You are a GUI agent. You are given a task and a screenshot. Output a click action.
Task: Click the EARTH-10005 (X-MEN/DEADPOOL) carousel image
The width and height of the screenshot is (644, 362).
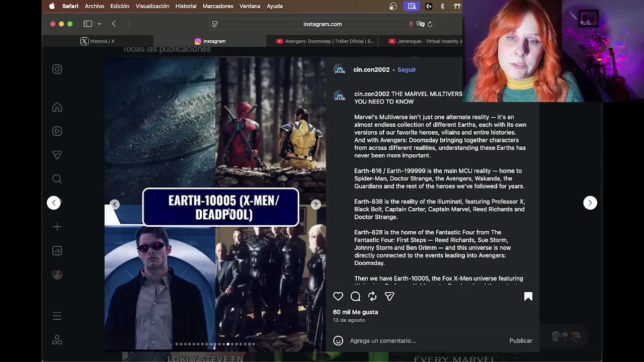[215, 204]
